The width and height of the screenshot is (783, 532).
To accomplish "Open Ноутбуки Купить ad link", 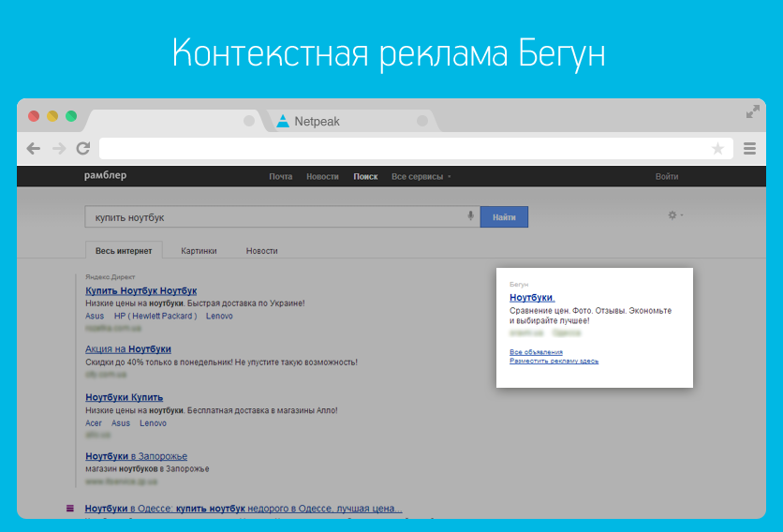I will click(x=125, y=397).
